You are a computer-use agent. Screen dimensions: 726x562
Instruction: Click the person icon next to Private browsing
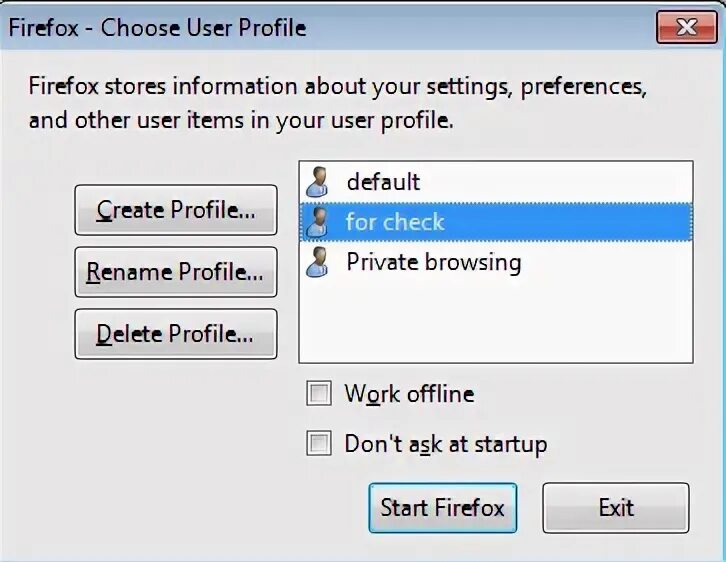click(x=317, y=263)
